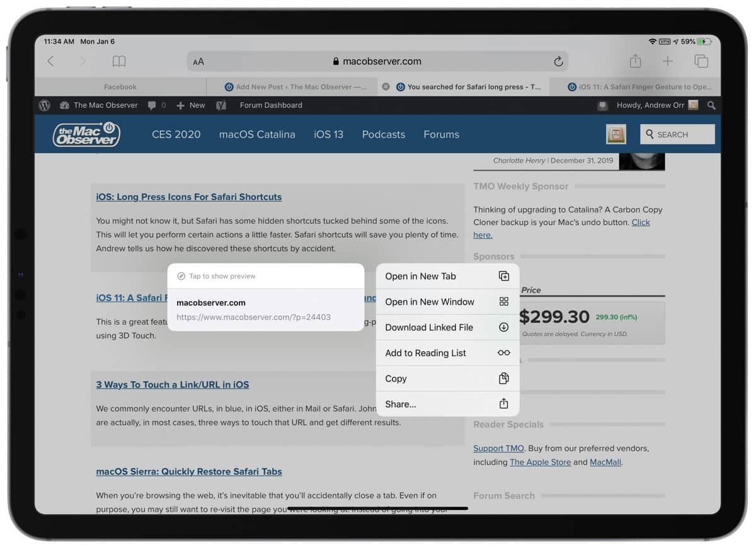The height and width of the screenshot is (549, 756).
Task: Click the 'Forum Search' heading
Action: (504, 495)
